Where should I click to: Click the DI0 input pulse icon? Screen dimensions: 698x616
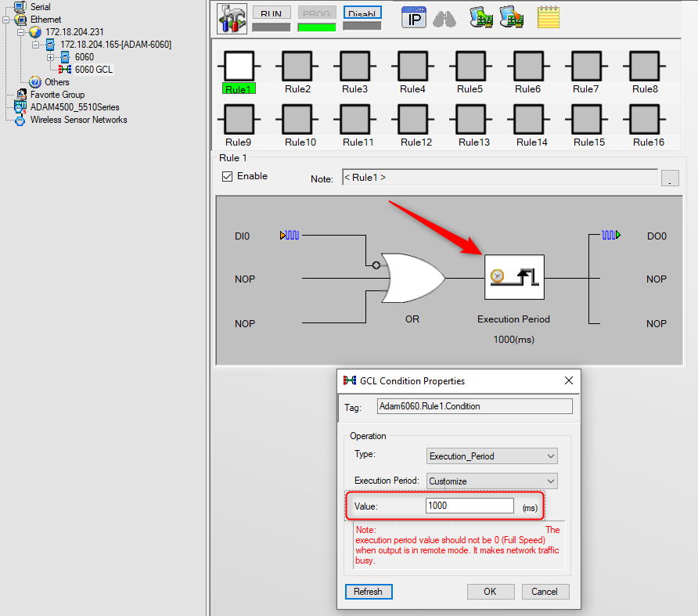pyautogui.click(x=290, y=235)
